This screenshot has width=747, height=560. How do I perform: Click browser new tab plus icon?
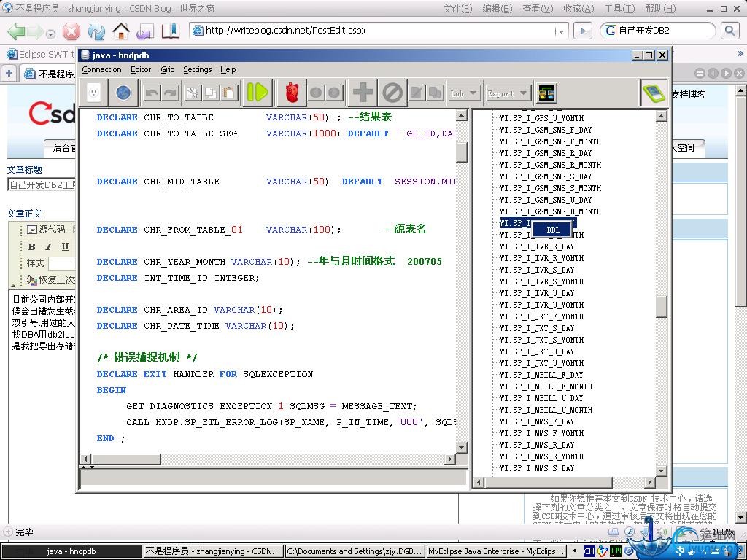point(9,74)
